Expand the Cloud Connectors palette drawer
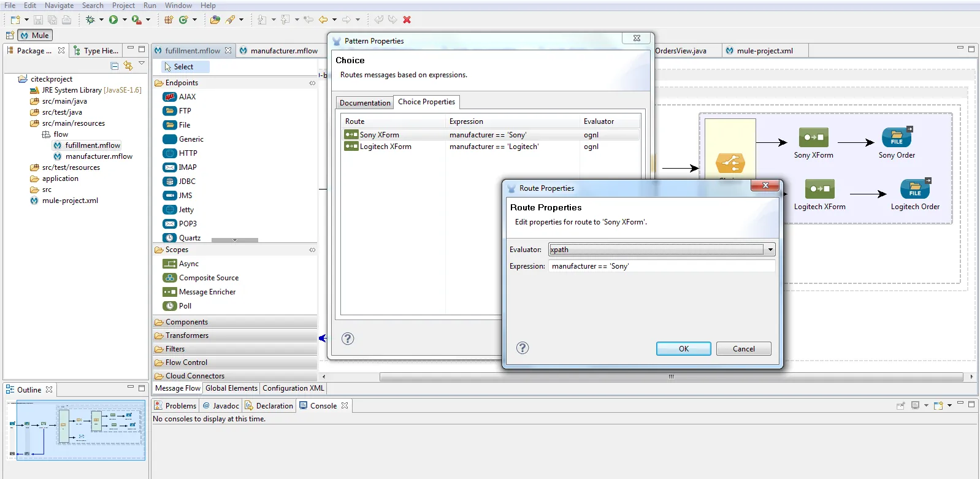This screenshot has height=479, width=980. pyautogui.click(x=235, y=376)
